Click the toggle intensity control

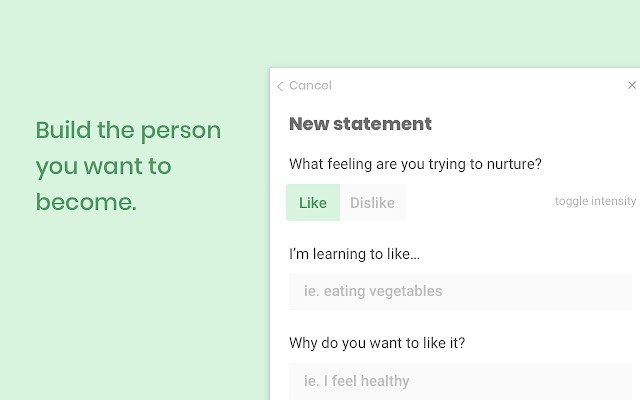pyautogui.click(x=595, y=201)
